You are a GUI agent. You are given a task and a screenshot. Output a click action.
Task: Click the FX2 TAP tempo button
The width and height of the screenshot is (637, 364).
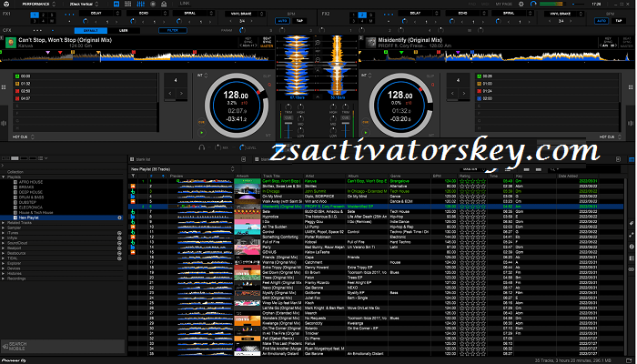click(x=619, y=21)
